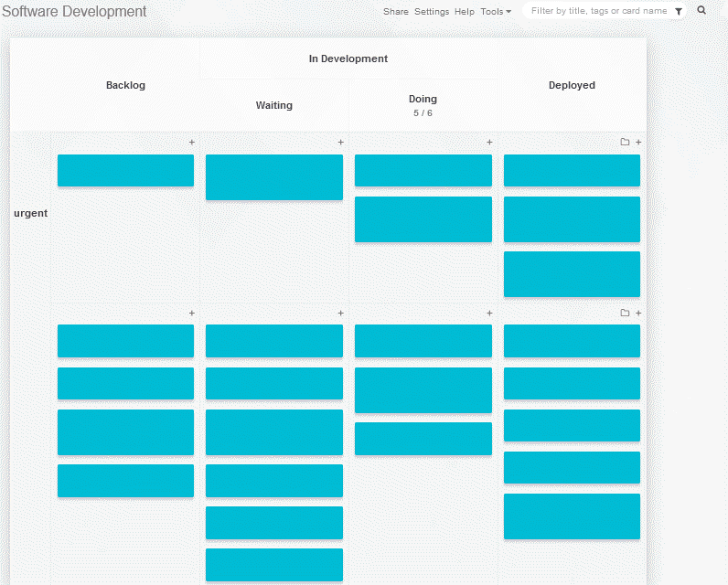Open the second card in urgent Doing

point(423,219)
